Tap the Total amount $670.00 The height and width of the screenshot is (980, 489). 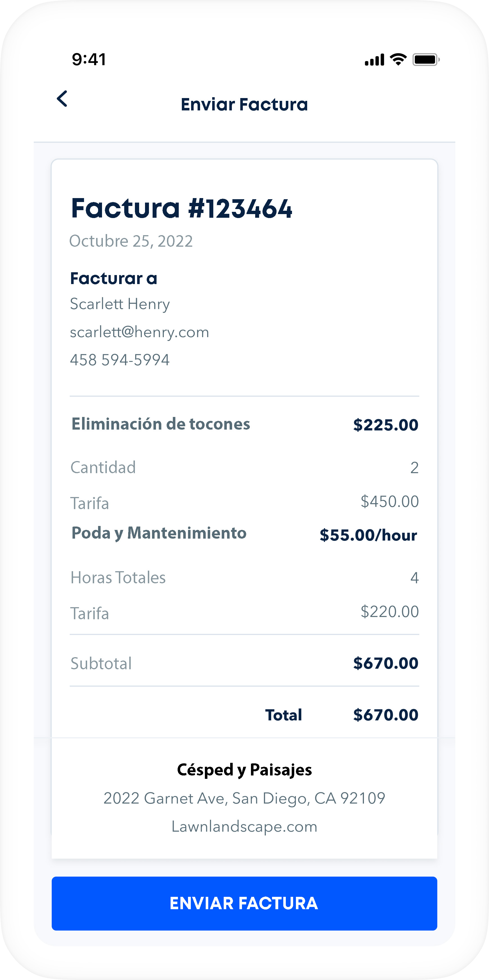386,715
